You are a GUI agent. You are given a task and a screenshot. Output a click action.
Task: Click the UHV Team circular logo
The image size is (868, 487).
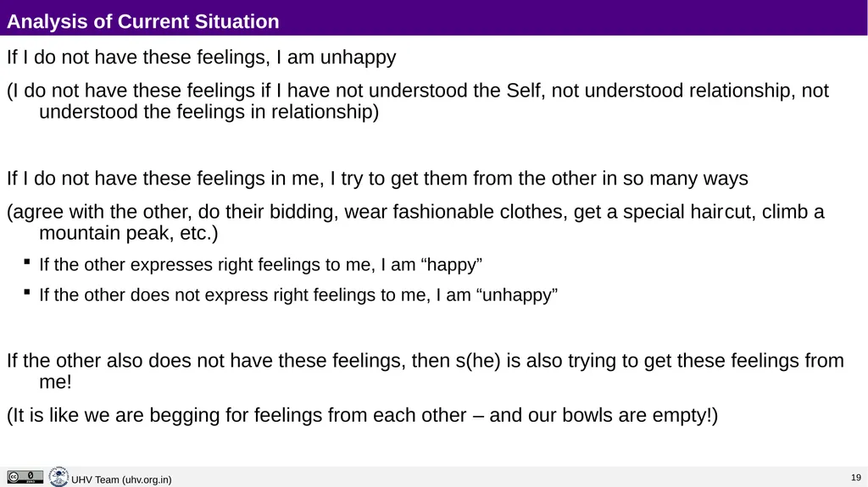point(58,477)
